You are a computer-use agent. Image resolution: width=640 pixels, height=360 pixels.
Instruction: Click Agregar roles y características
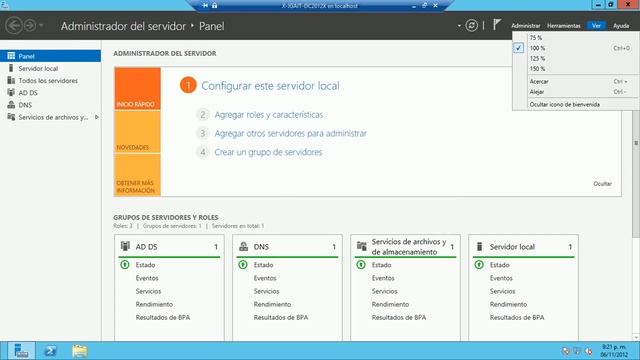point(269,115)
